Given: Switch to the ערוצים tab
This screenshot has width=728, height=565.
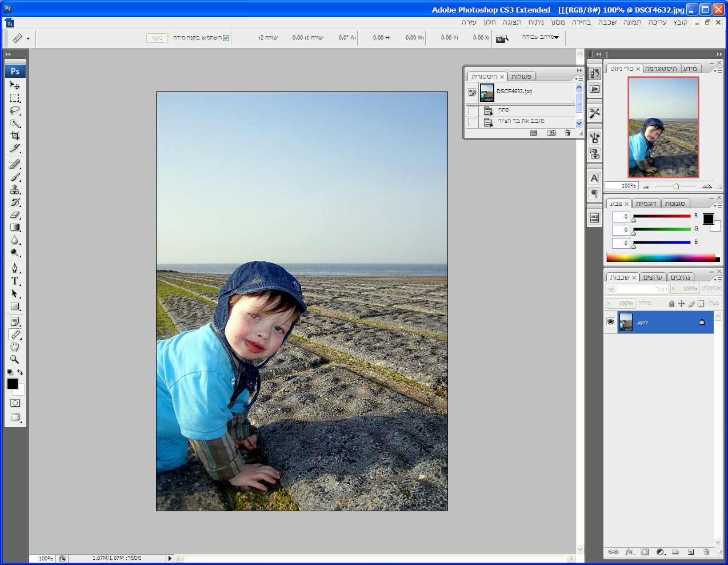Looking at the screenshot, I should pyautogui.click(x=653, y=277).
